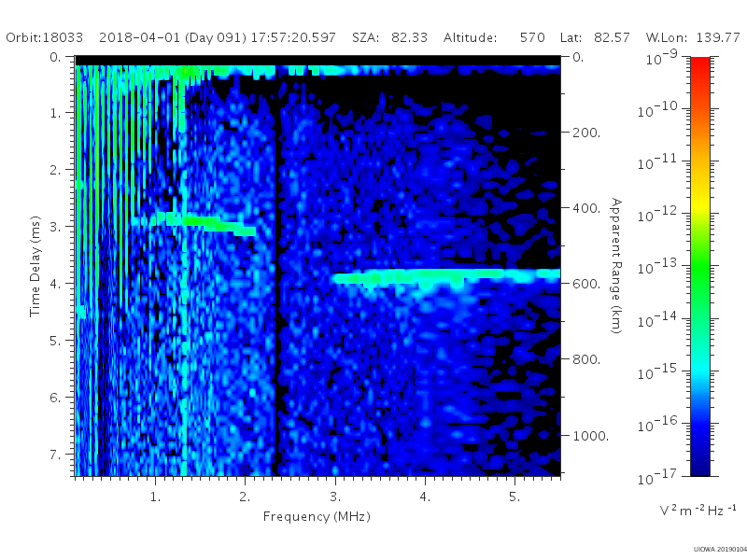Click the 3. time delay tick label

pos(55,227)
